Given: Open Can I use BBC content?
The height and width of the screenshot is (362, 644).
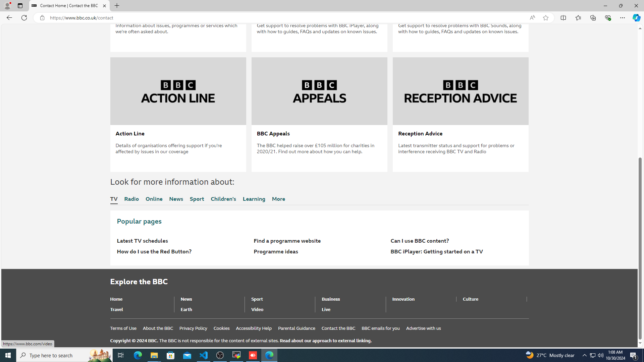Looking at the screenshot, I should [420, 241].
